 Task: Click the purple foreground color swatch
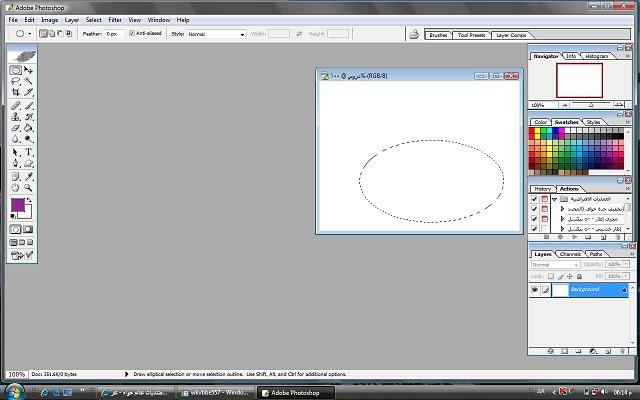[x=17, y=205]
